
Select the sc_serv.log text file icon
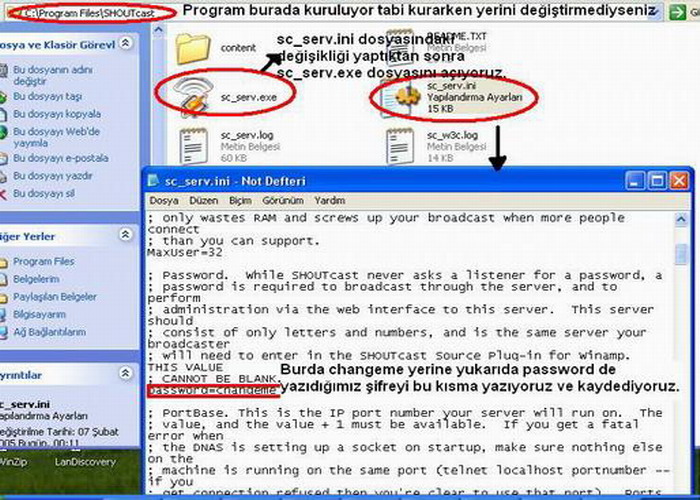click(194, 145)
